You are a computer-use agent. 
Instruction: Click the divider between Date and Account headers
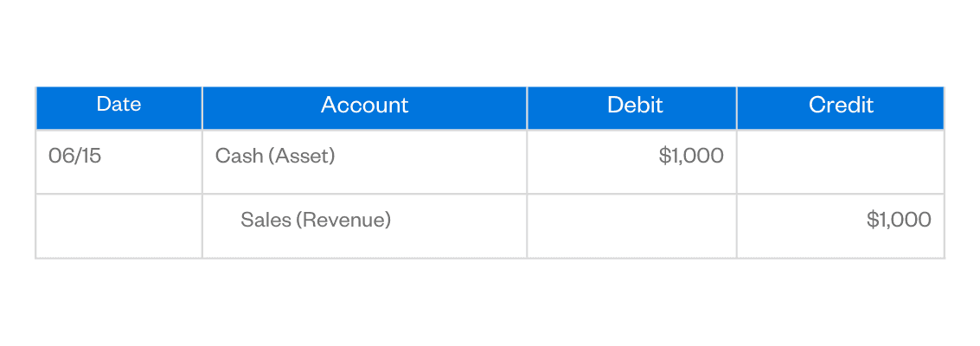(202, 107)
